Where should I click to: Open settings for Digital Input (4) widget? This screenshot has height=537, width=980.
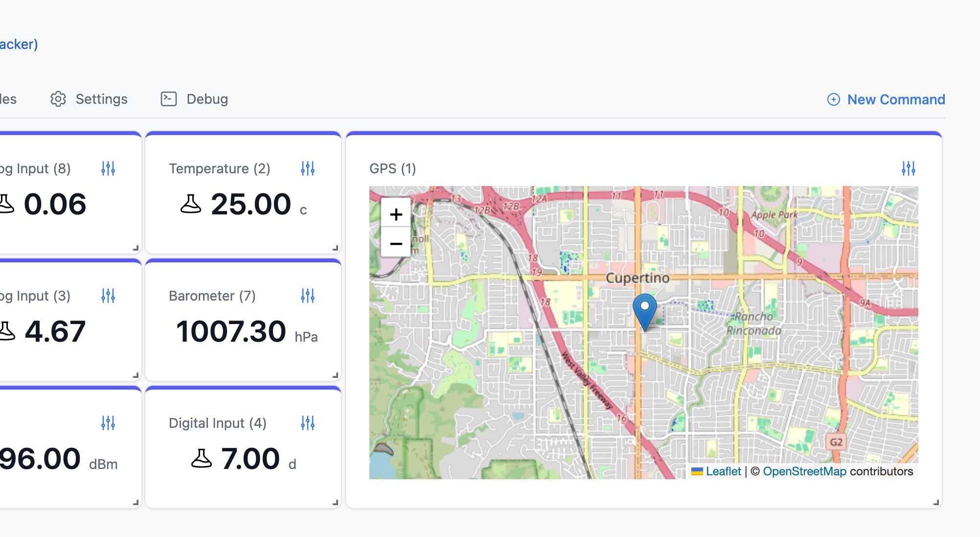coord(308,423)
